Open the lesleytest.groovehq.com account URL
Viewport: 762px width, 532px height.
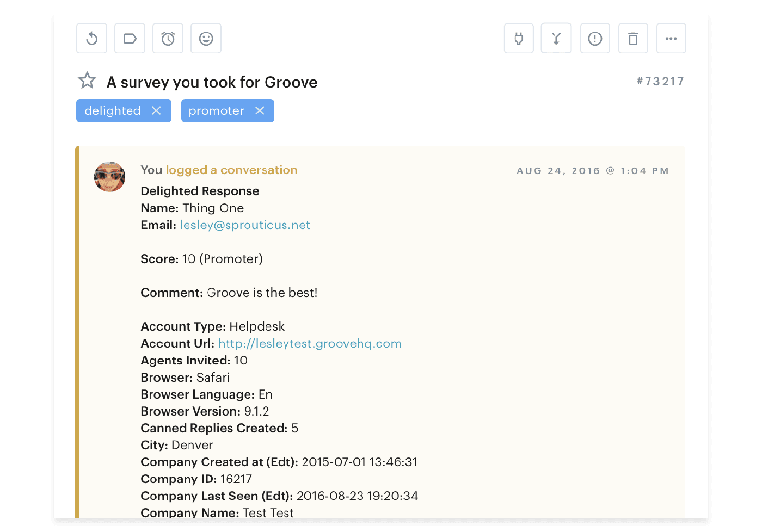tap(309, 344)
